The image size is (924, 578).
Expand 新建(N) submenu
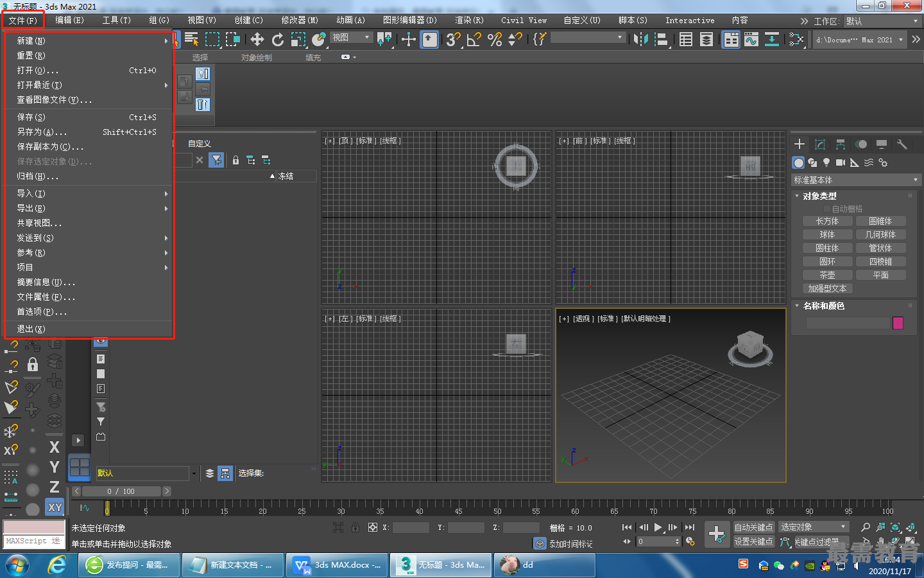pos(89,40)
